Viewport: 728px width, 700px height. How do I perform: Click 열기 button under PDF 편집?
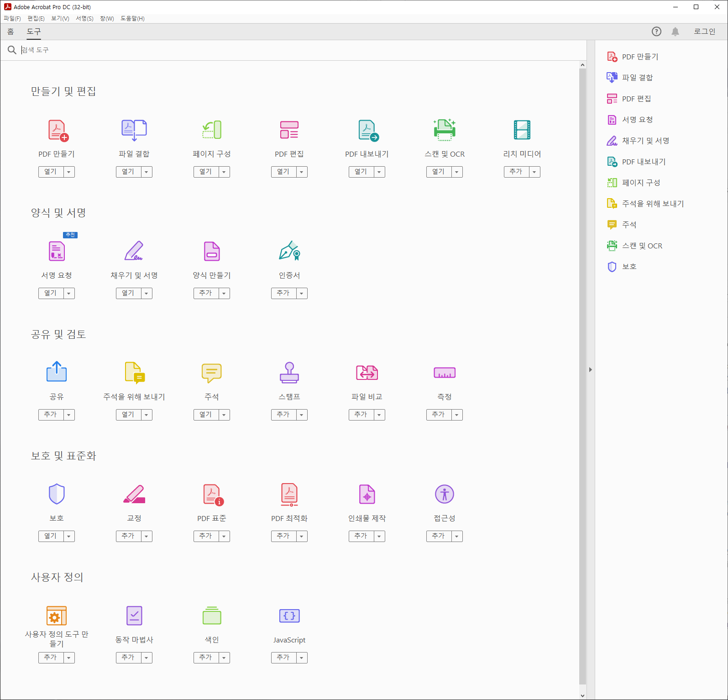283,172
